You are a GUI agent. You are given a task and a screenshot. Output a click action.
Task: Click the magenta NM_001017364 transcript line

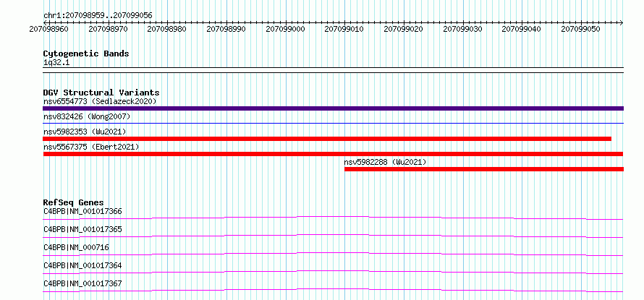point(333,272)
